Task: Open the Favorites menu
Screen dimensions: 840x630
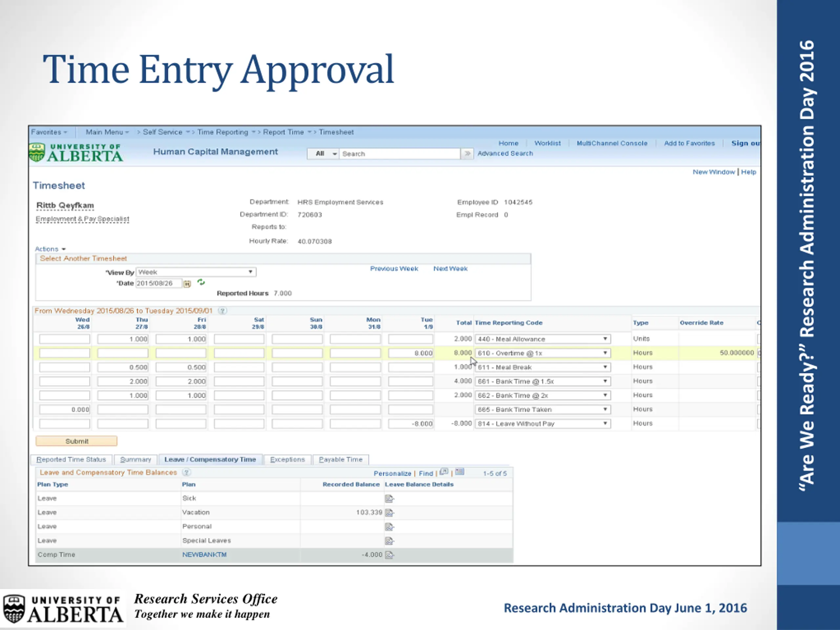Action: click(x=49, y=132)
